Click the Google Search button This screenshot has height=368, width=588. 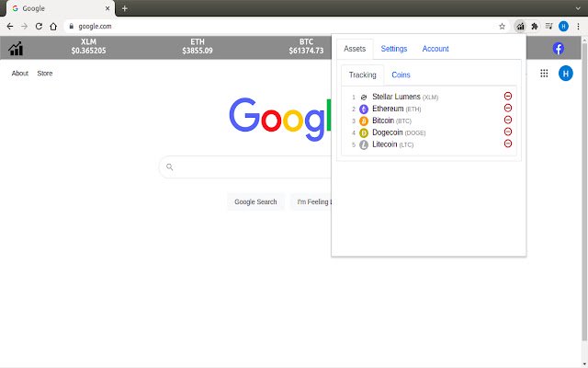(255, 201)
